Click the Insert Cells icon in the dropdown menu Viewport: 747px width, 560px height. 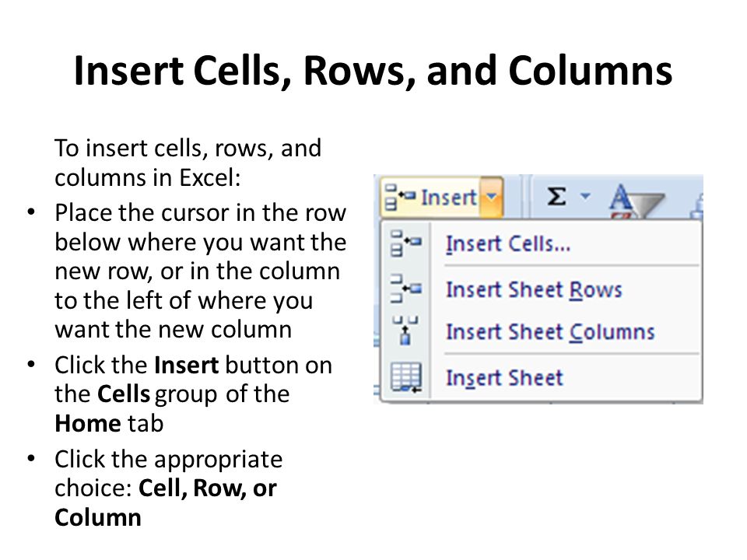406,243
